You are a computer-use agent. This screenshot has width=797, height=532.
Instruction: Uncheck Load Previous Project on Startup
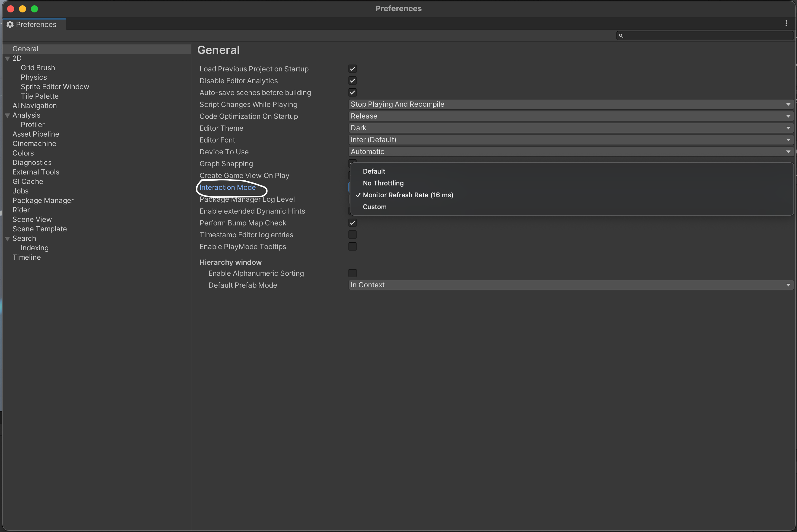coord(353,69)
